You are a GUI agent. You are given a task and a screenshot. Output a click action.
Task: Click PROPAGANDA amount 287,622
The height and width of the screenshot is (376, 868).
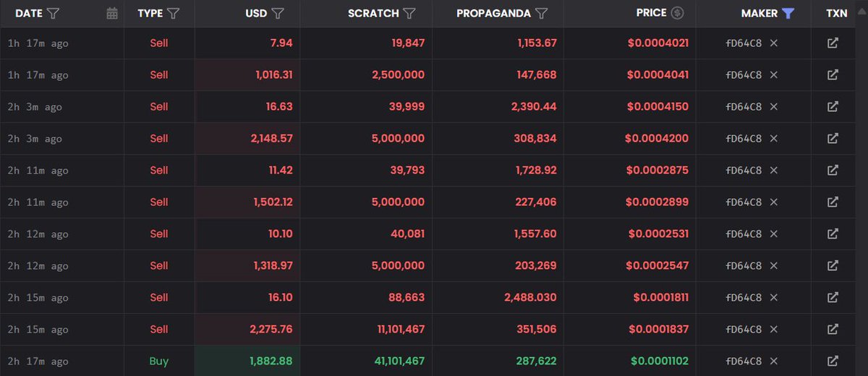coord(537,362)
